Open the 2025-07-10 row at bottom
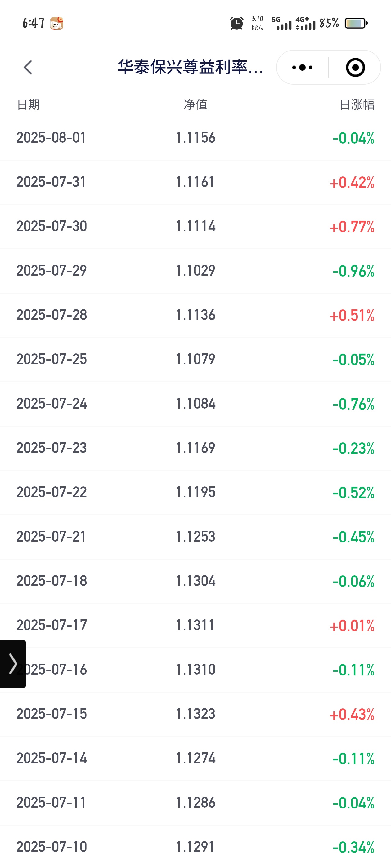This screenshot has width=391, height=868. click(x=195, y=847)
